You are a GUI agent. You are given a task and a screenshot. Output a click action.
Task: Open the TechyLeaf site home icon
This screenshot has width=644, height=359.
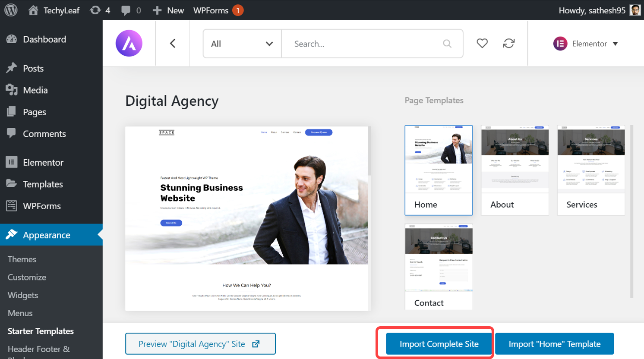click(x=33, y=10)
